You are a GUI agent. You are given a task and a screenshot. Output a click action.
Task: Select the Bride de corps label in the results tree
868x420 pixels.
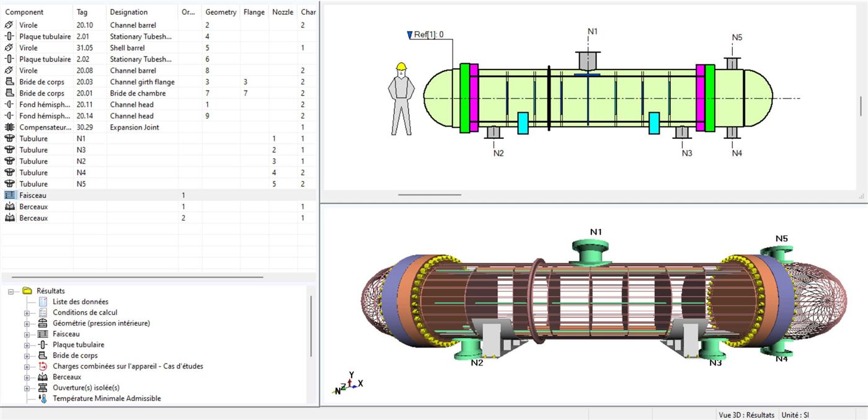click(x=75, y=355)
